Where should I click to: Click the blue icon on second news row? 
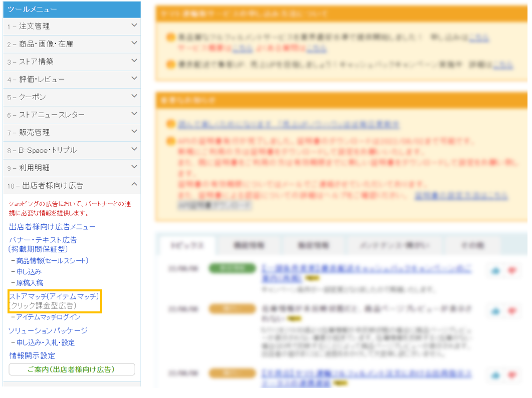[496, 311]
